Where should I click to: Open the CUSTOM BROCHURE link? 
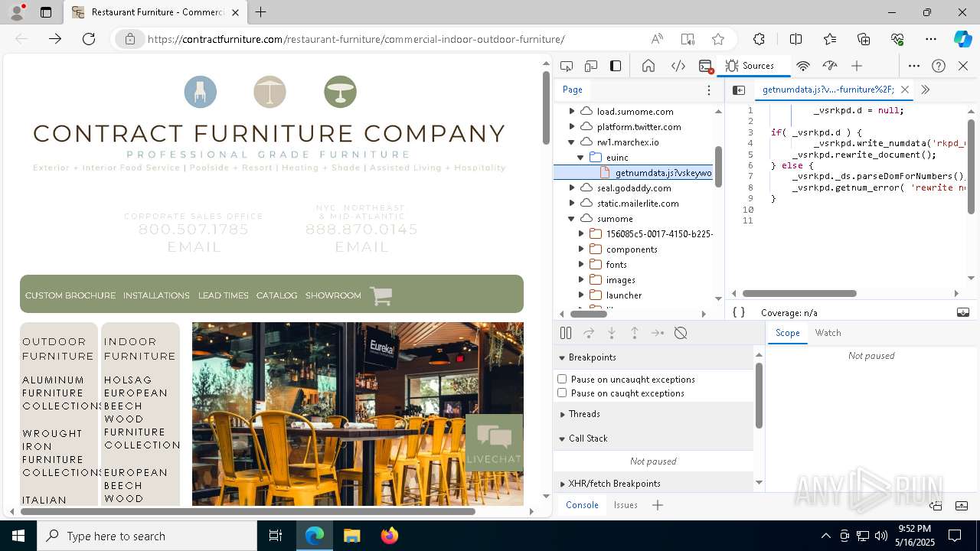70,295
